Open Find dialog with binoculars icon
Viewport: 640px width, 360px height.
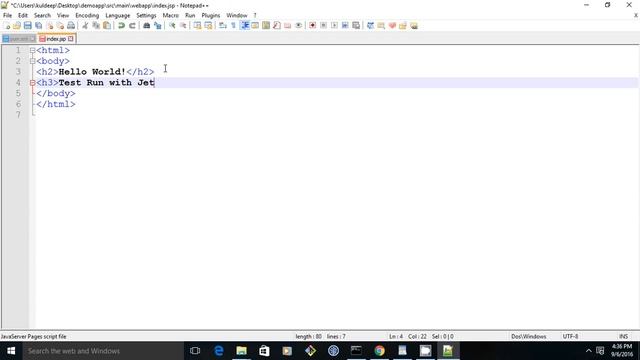(x=146, y=26)
